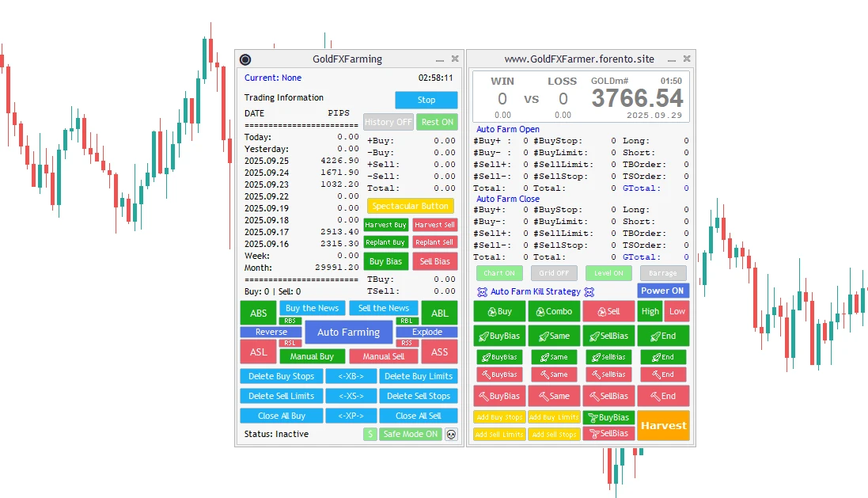
Task: Toggle the Chart ON button
Action: (499, 273)
